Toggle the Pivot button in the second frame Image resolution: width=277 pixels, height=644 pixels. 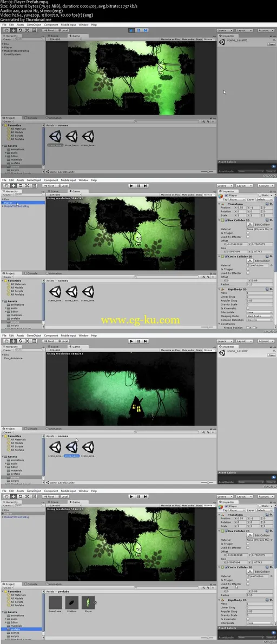pyautogui.click(x=49, y=186)
